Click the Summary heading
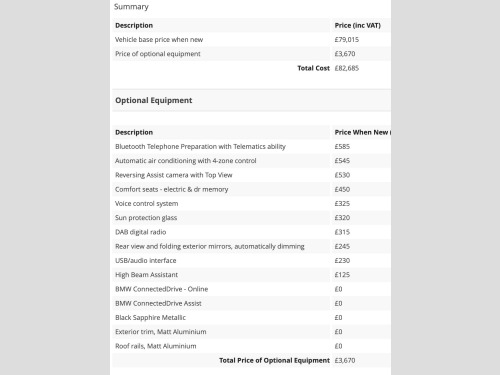This screenshot has width=500, height=375. 131,7
